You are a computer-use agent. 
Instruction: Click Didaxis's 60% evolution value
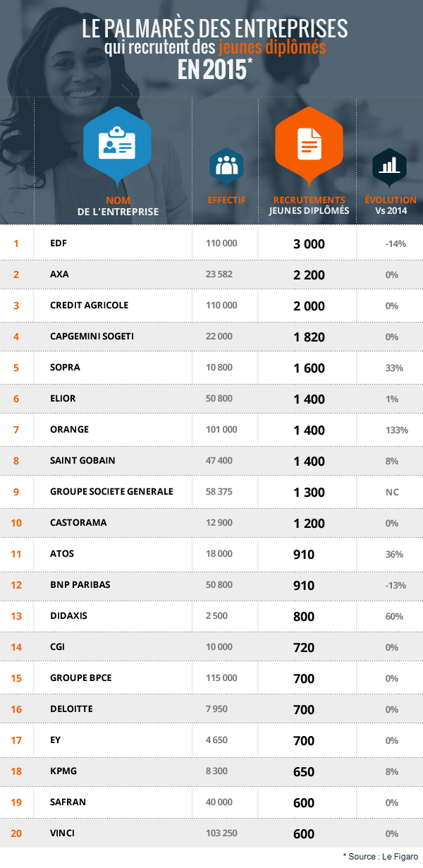392,616
